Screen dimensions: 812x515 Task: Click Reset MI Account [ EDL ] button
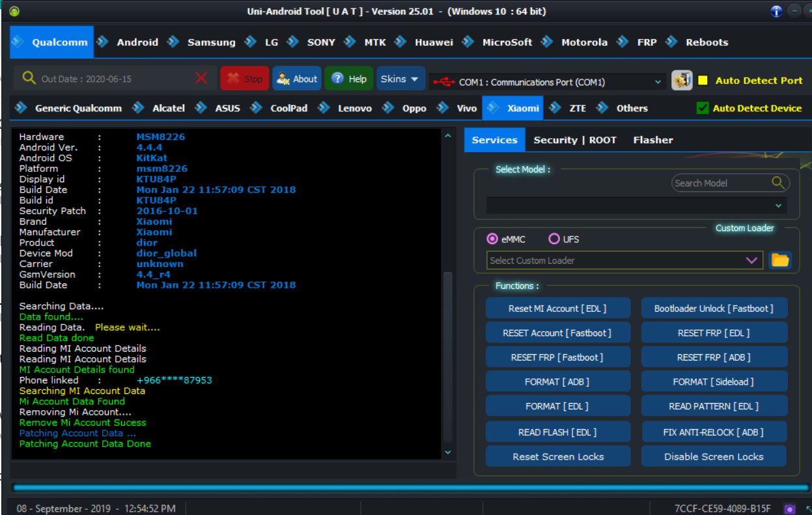click(558, 309)
